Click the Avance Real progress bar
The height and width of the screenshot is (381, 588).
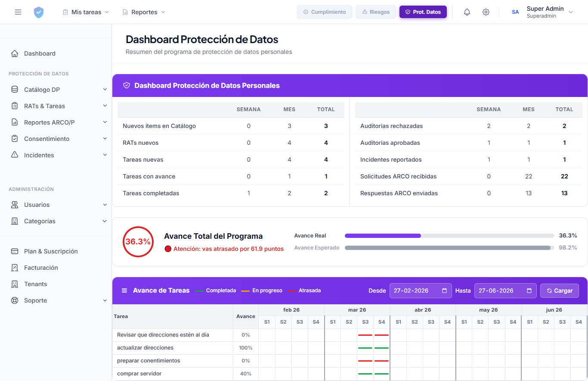point(449,235)
